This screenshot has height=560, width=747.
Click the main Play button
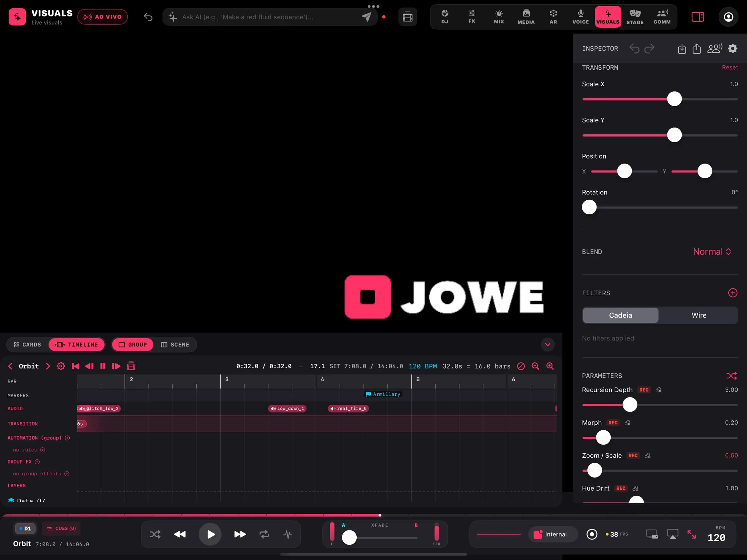[x=210, y=534]
